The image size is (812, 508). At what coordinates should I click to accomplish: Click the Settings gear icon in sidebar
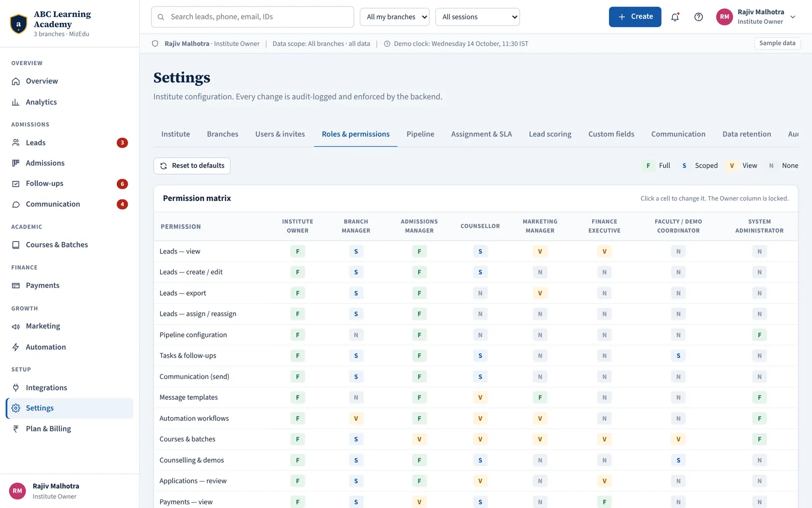[x=16, y=408]
